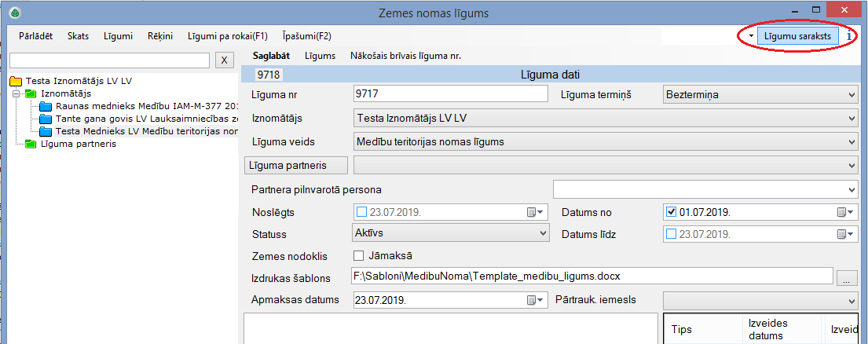Open the Pārlādēt menu

35,36
